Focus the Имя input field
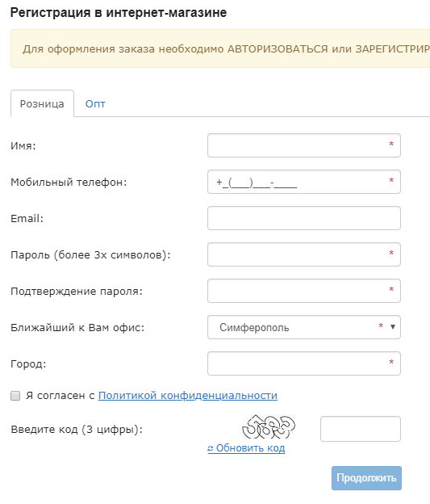The height and width of the screenshot is (504, 430). (304, 145)
